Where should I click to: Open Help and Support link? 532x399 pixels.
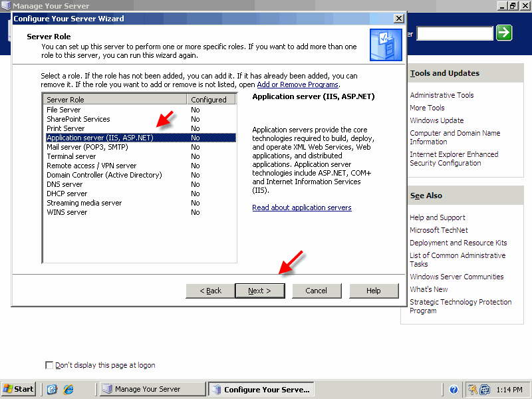(438, 217)
